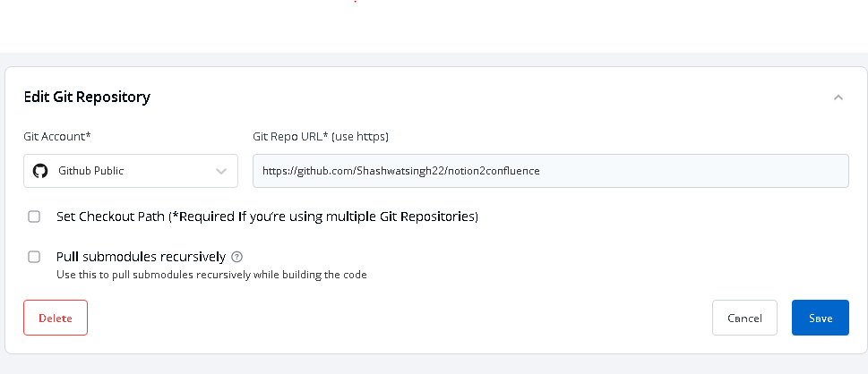The image size is (868, 374).
Task: Click the Git Account* field label
Action: pyautogui.click(x=57, y=136)
